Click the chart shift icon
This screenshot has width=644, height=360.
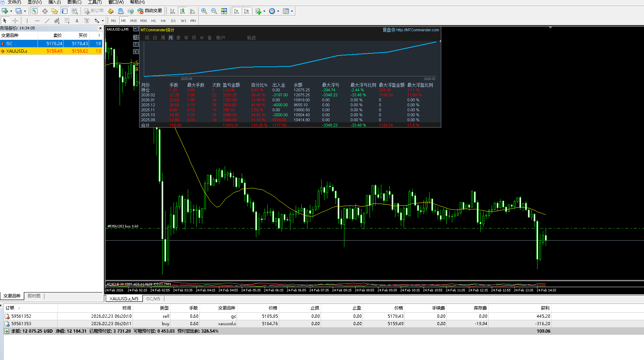(x=246, y=11)
